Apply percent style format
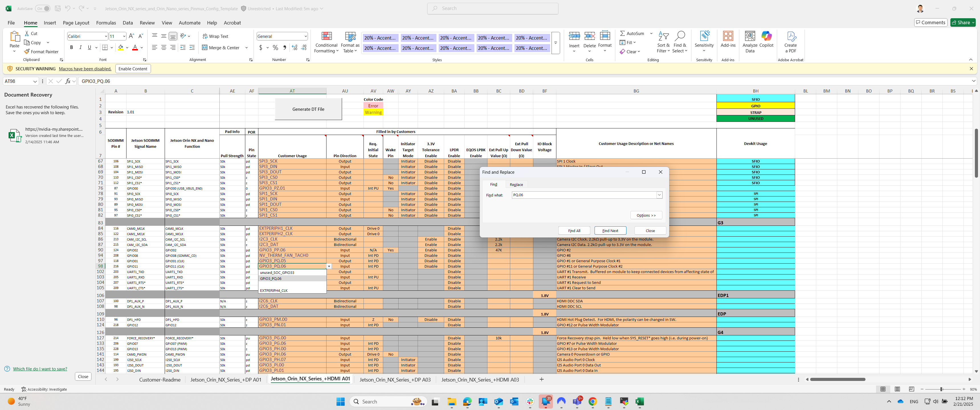Viewport: 980px width, 410px height. click(275, 48)
